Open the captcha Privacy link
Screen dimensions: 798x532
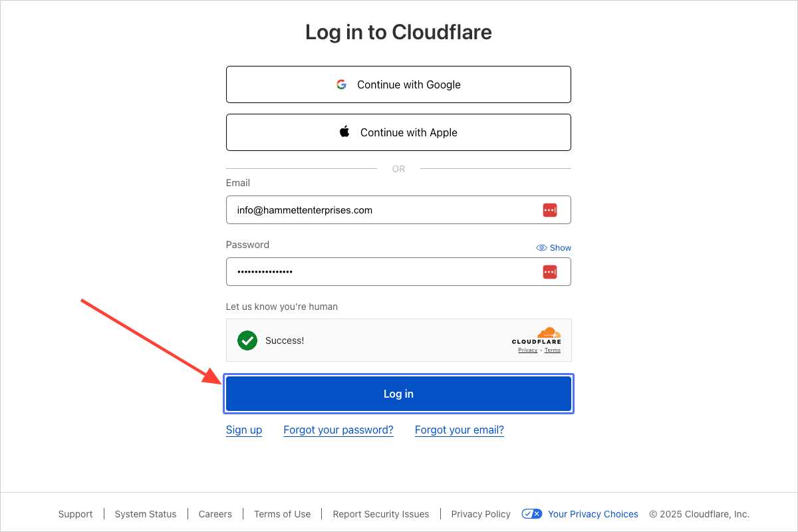528,350
